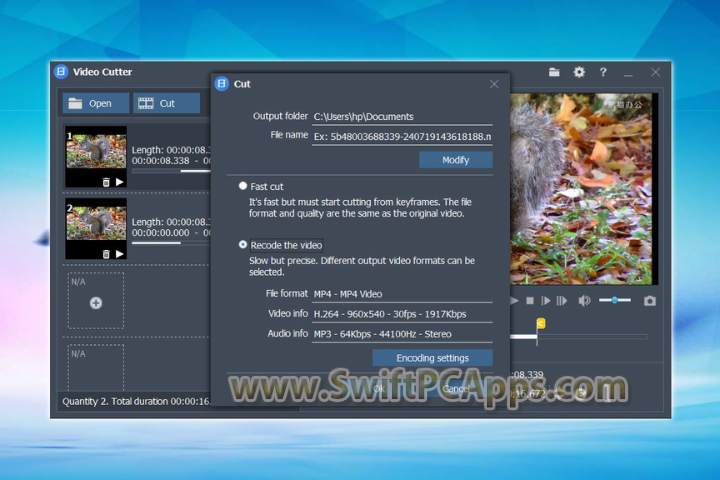Step to next frame icon

(546, 301)
